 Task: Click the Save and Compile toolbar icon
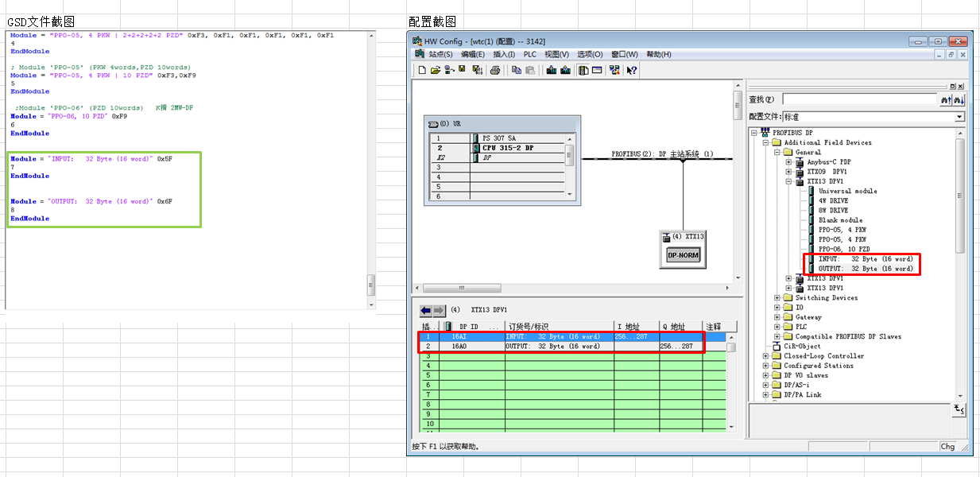[478, 70]
